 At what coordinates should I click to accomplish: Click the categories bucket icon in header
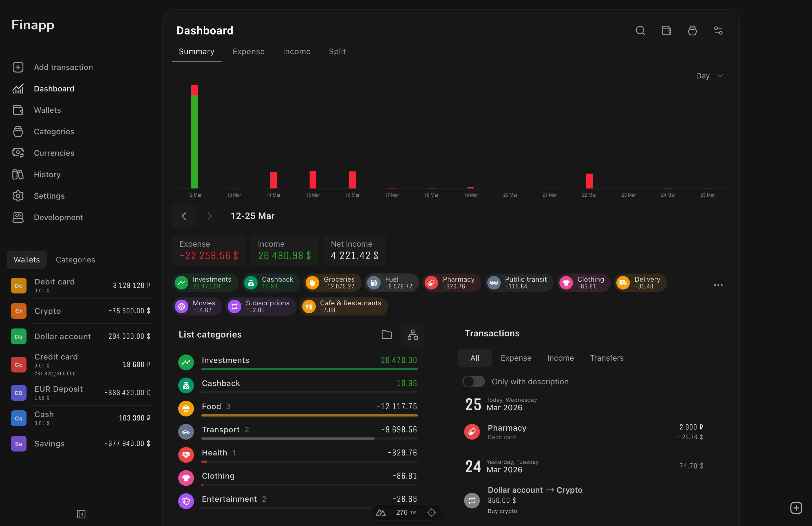(x=692, y=31)
